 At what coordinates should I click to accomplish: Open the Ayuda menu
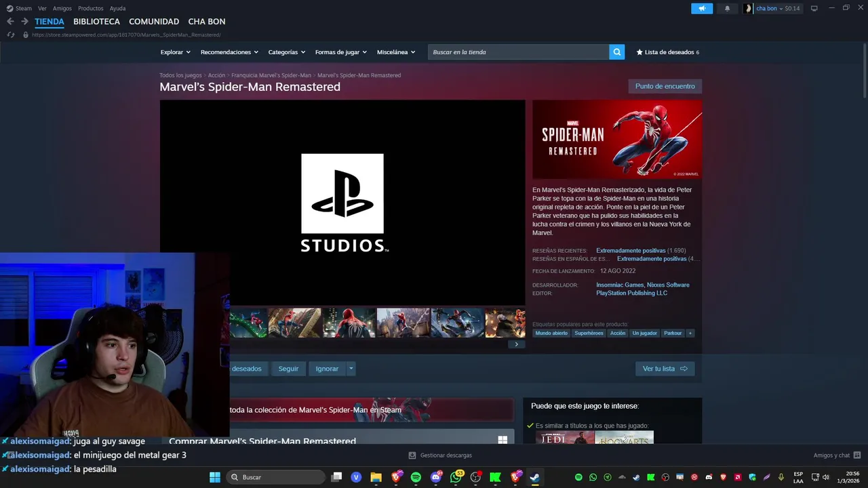click(117, 9)
